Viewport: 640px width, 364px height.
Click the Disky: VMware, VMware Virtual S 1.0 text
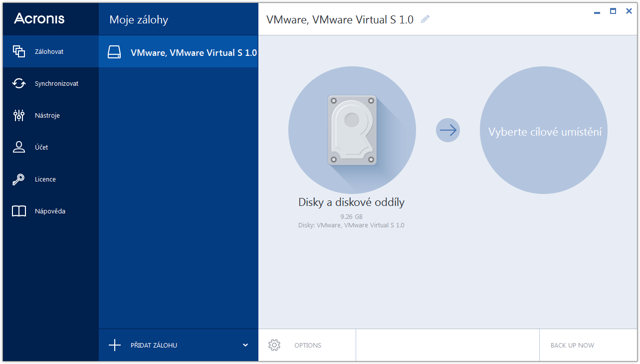pyautogui.click(x=351, y=225)
